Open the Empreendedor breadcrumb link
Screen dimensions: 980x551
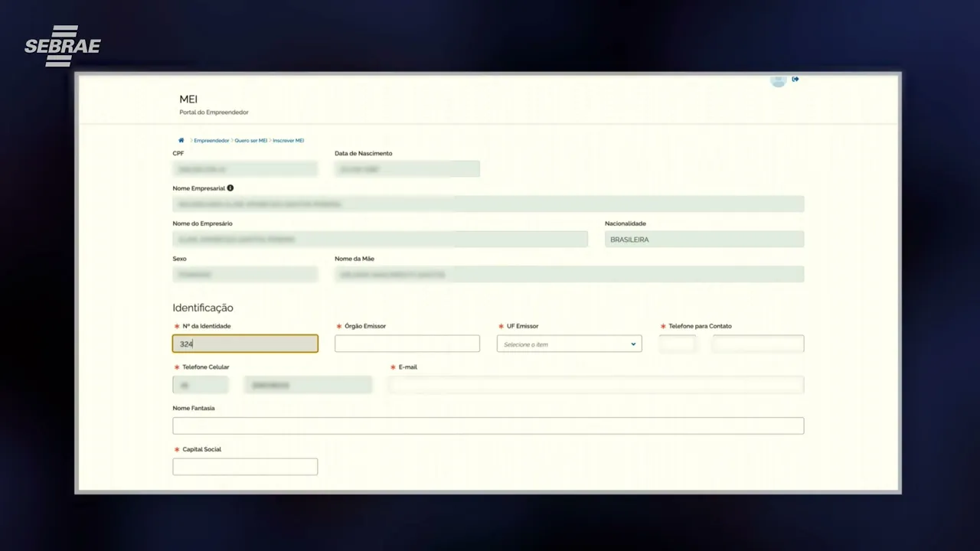coord(211,141)
